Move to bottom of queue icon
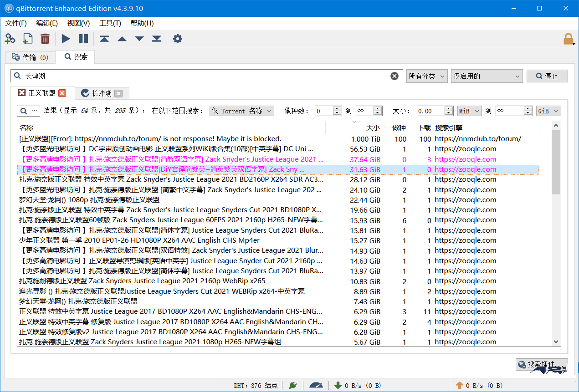This screenshot has height=392, width=579. coord(157,39)
